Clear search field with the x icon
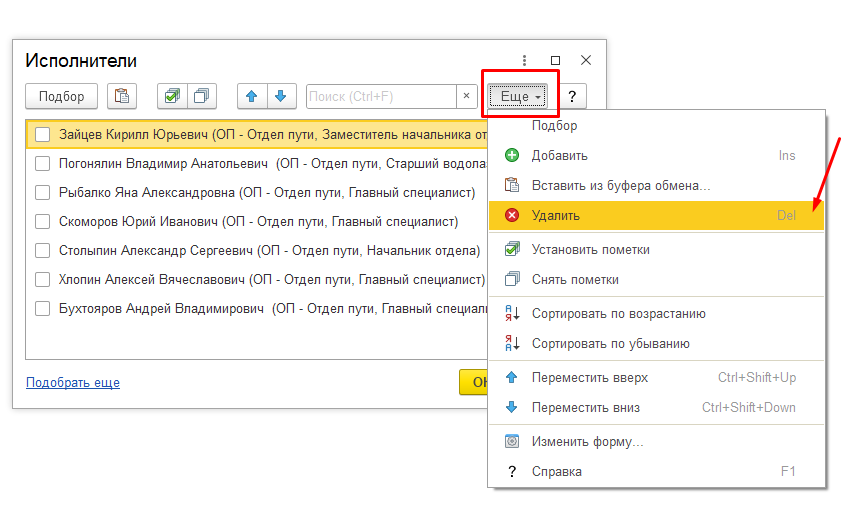Image resolution: width=861 pixels, height=522 pixels. pyautogui.click(x=466, y=96)
